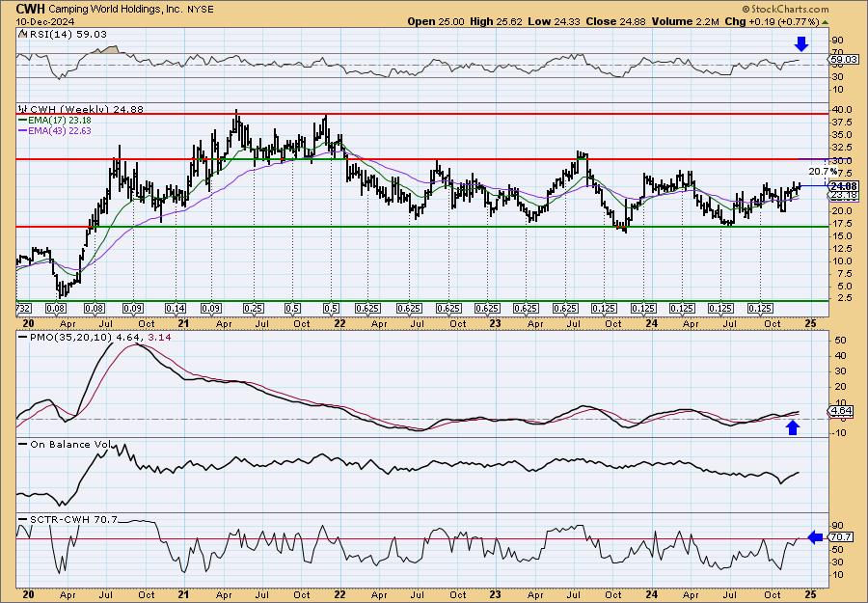Click the EMA(43) 22.63 legend text
The height and width of the screenshot is (603, 868).
[60, 131]
